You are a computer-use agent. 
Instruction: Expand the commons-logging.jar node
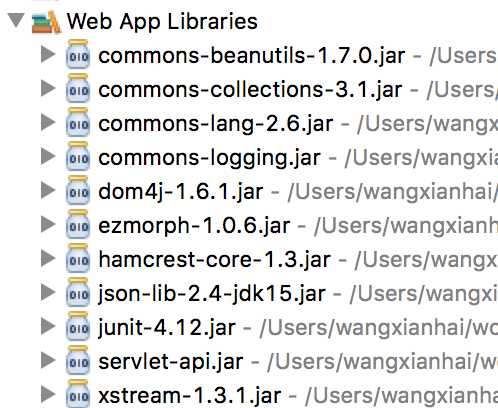(x=48, y=156)
